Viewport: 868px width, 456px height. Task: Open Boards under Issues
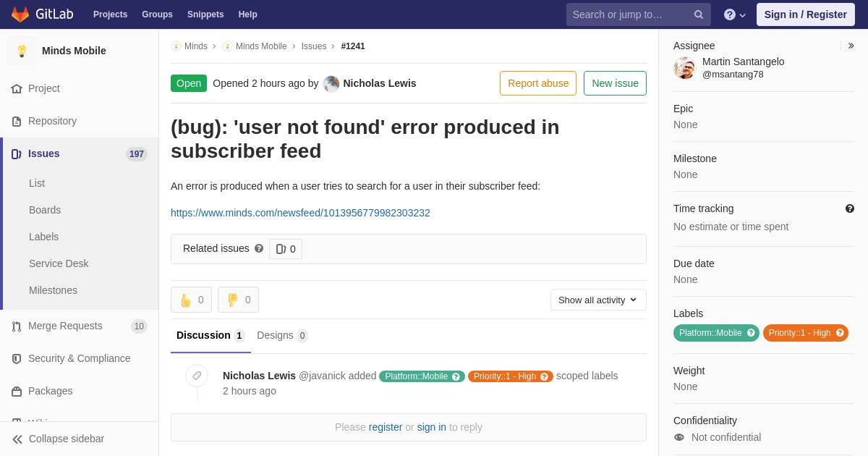(45, 210)
